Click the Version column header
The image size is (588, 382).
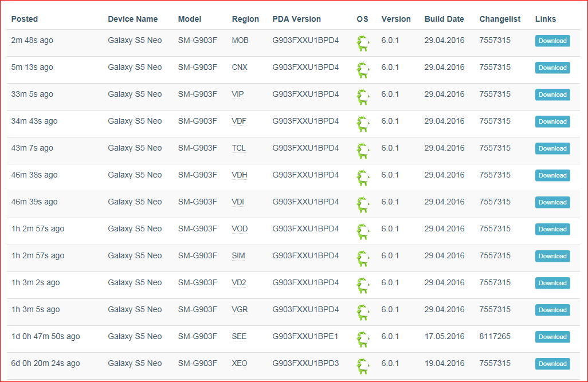point(396,19)
